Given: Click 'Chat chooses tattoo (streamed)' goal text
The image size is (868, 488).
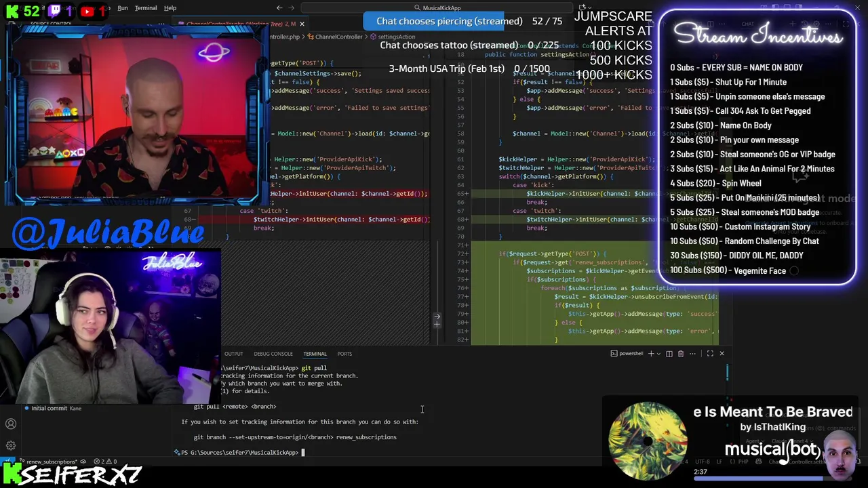Looking at the screenshot, I should (449, 45).
